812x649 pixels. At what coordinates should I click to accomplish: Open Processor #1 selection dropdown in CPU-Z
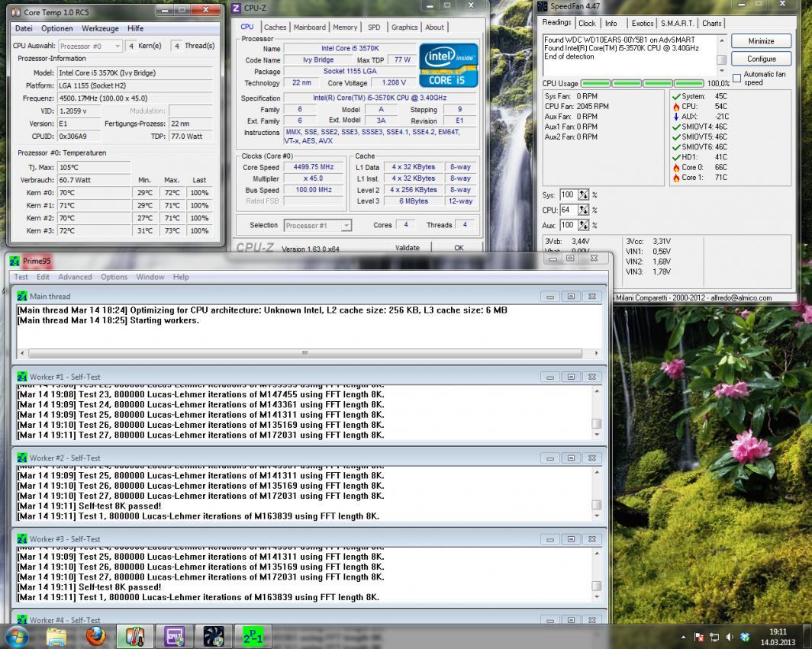318,226
